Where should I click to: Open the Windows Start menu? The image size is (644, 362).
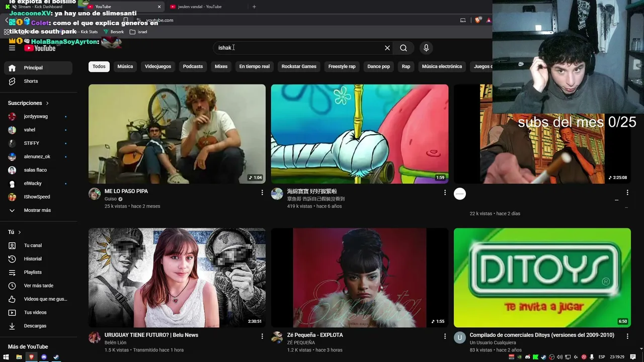[x=7, y=357]
